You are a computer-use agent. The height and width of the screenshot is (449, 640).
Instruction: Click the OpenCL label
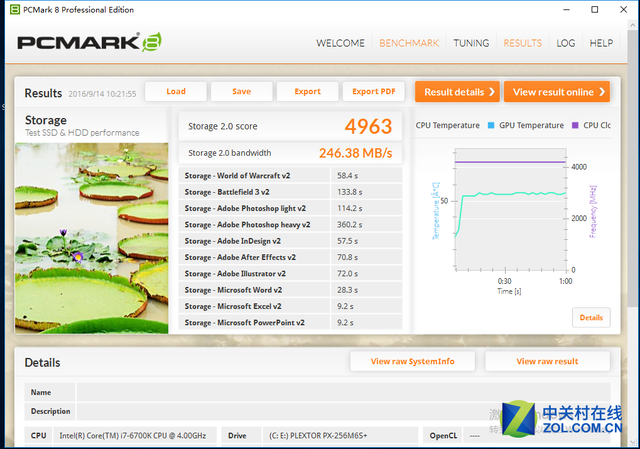pyautogui.click(x=443, y=436)
